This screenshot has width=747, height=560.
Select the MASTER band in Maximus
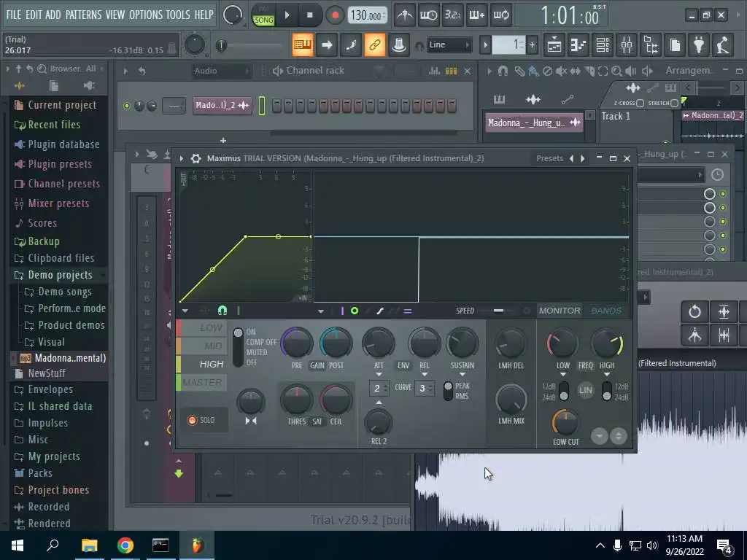(202, 382)
